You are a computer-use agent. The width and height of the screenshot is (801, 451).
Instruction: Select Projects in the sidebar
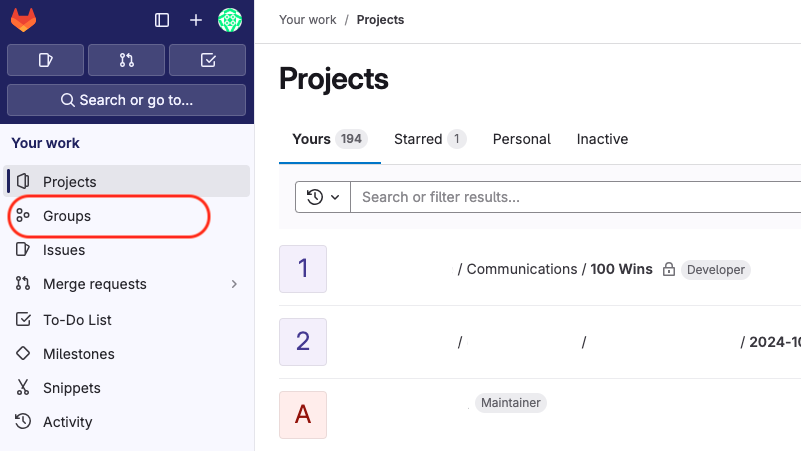70,182
